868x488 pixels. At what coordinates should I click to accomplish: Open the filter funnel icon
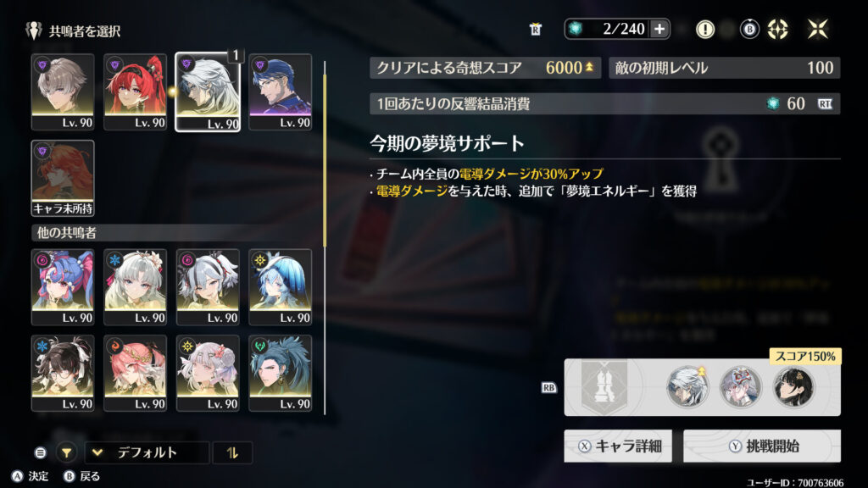pyautogui.click(x=66, y=453)
